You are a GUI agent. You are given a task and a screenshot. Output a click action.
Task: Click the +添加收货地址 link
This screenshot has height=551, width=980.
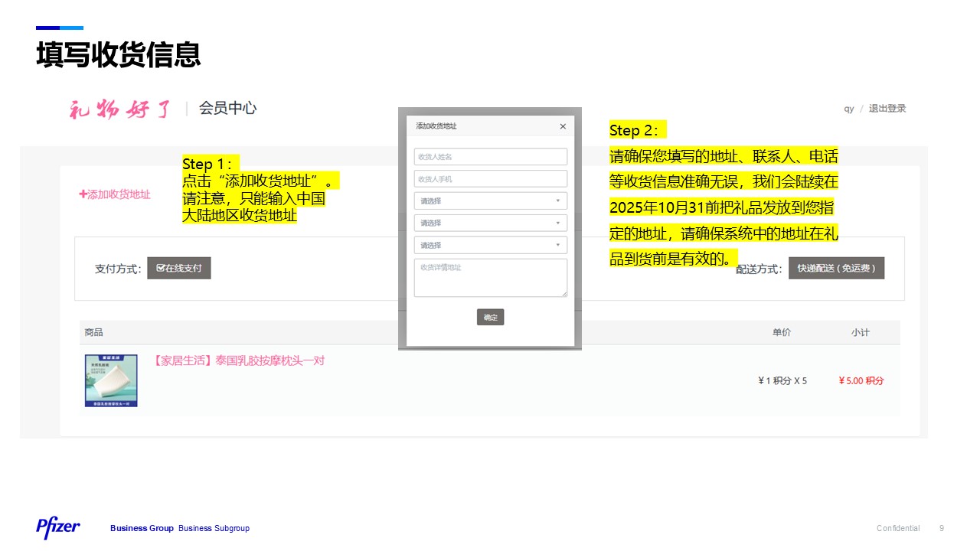[x=115, y=194]
